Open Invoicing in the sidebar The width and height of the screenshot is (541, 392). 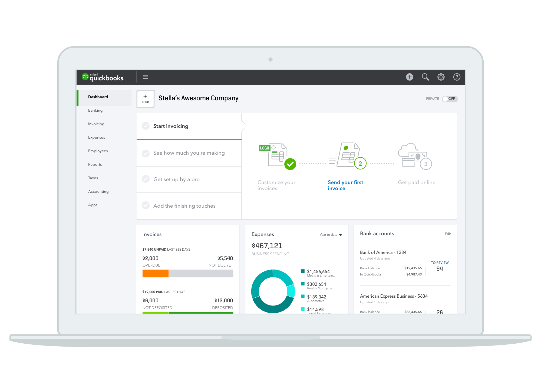coord(96,124)
